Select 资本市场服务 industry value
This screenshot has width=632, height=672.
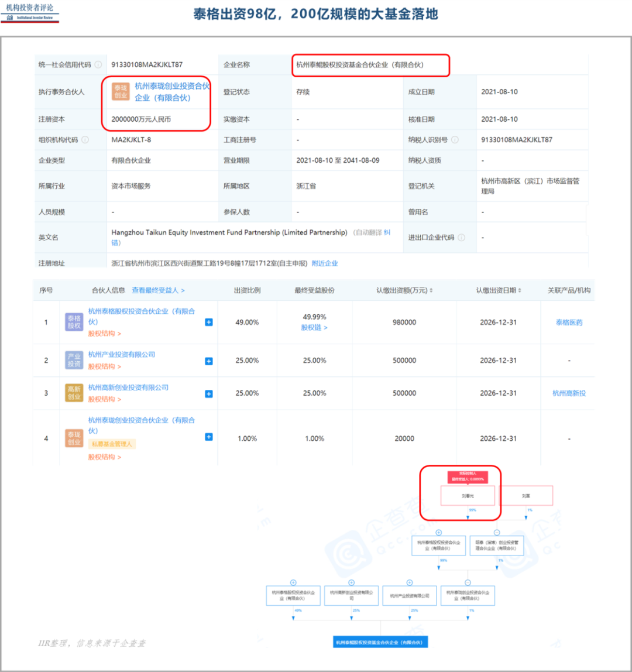tap(131, 186)
